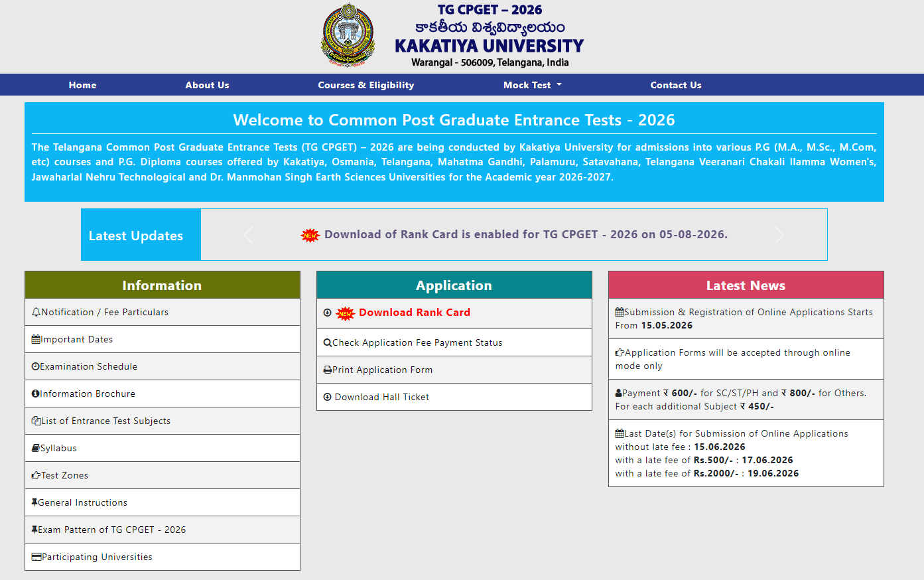Expand the Mock Test dropdown caret
Screen dimensions: 924x580
559,85
